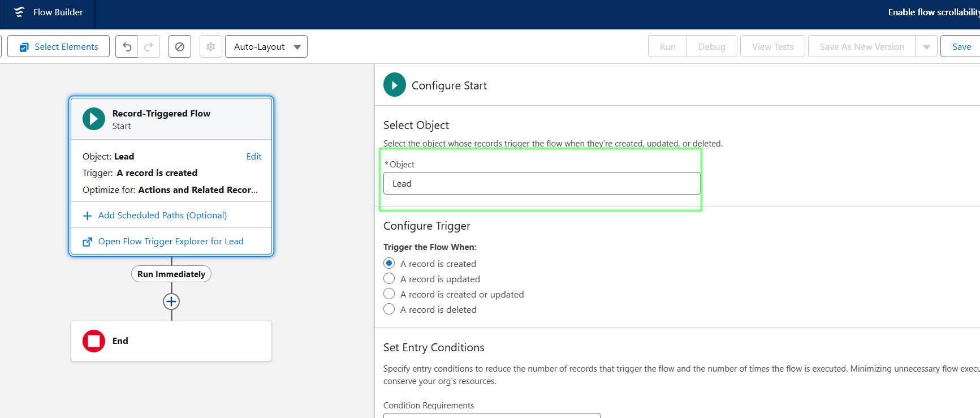The image size is (980, 418).
Task: Click the add element plus circle on canvas
Action: click(171, 301)
